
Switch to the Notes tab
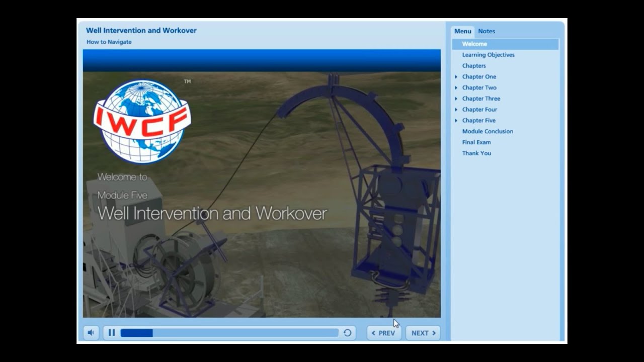point(487,31)
